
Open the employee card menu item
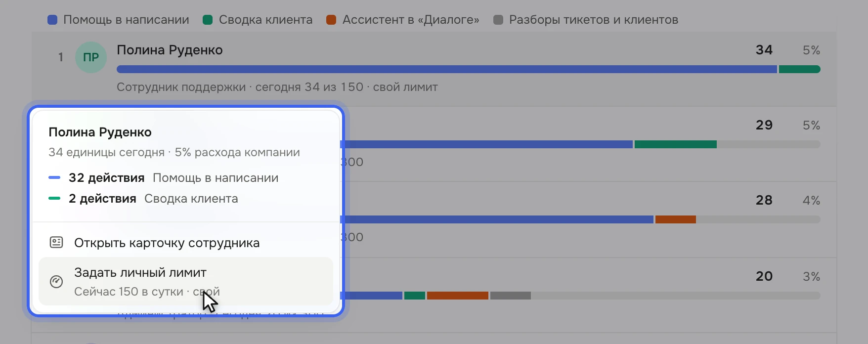coord(186,243)
